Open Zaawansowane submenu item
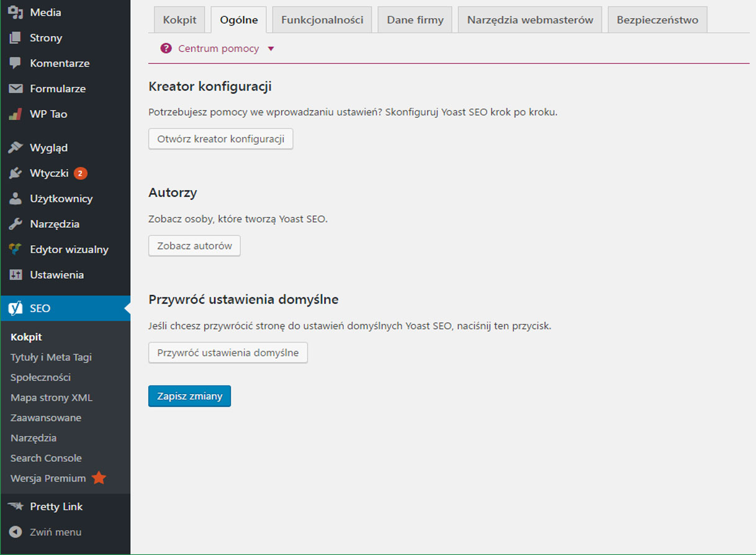The image size is (756, 555). [x=46, y=418]
